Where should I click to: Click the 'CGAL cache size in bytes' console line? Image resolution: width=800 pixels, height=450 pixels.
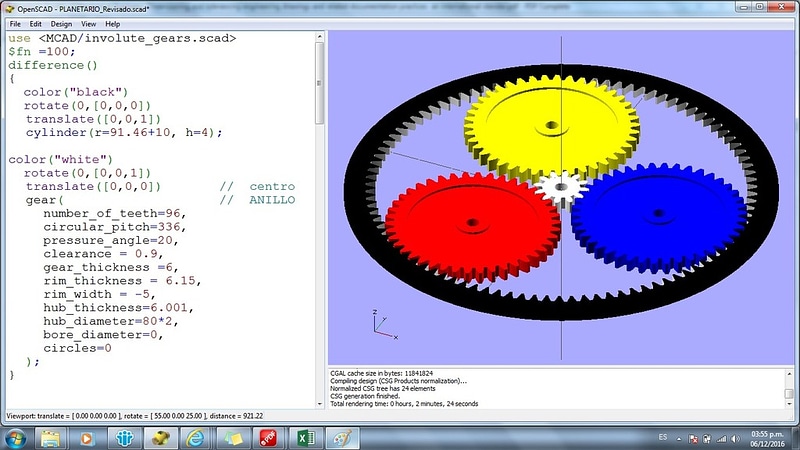(382, 373)
